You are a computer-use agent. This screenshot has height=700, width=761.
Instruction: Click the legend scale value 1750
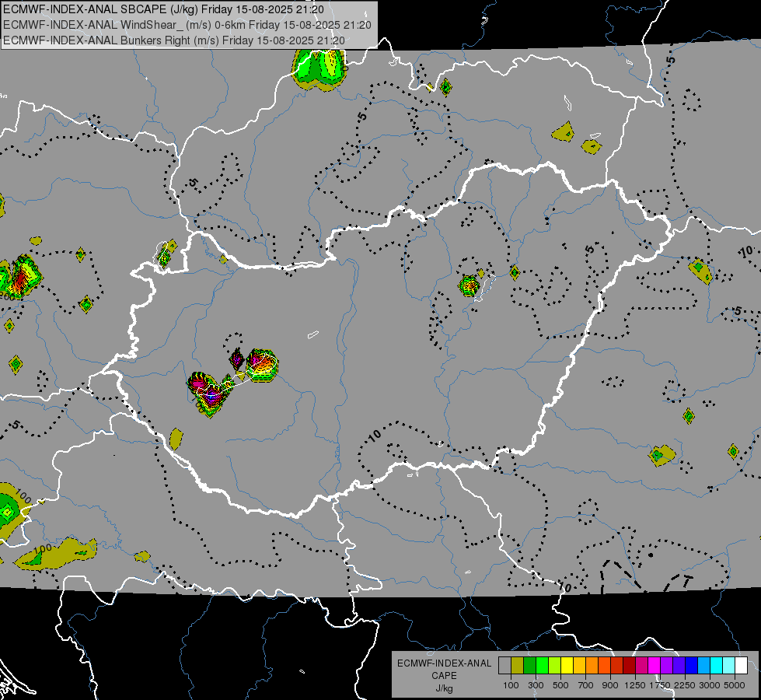tap(660, 685)
